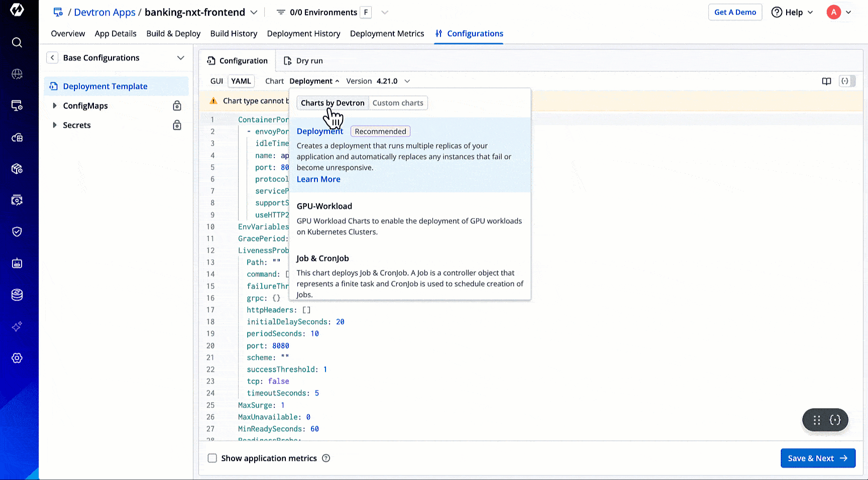Open the global settings gear icon
868x480 pixels.
point(17,358)
